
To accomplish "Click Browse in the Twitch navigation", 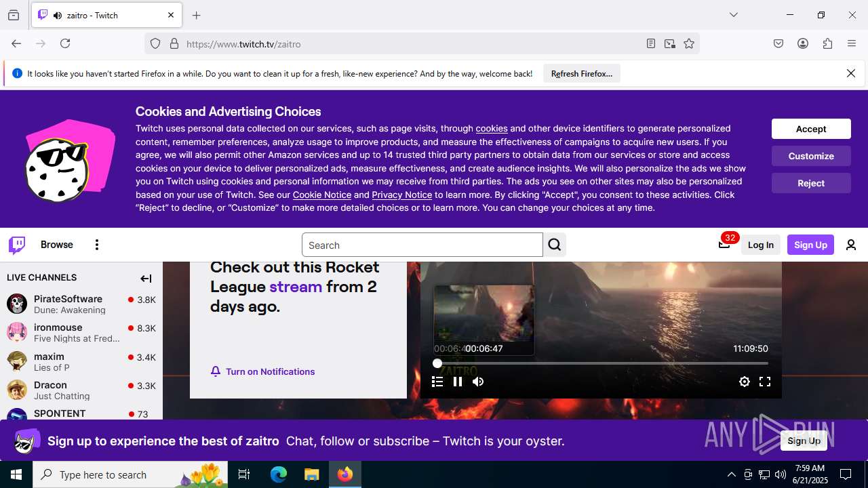I will [x=57, y=245].
